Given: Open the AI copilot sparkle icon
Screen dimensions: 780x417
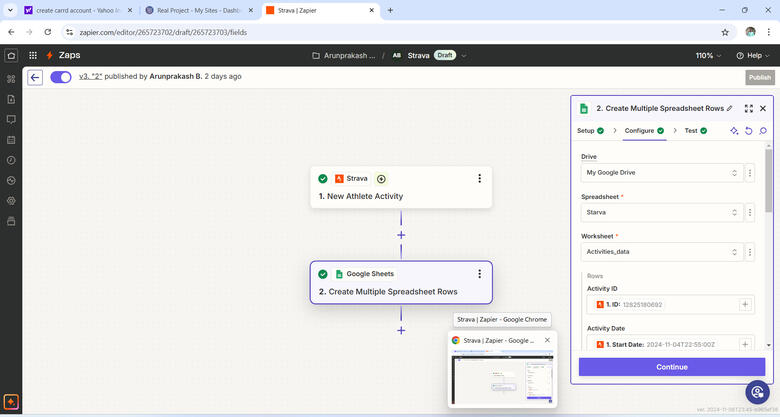Looking at the screenshot, I should pyautogui.click(x=11, y=402).
